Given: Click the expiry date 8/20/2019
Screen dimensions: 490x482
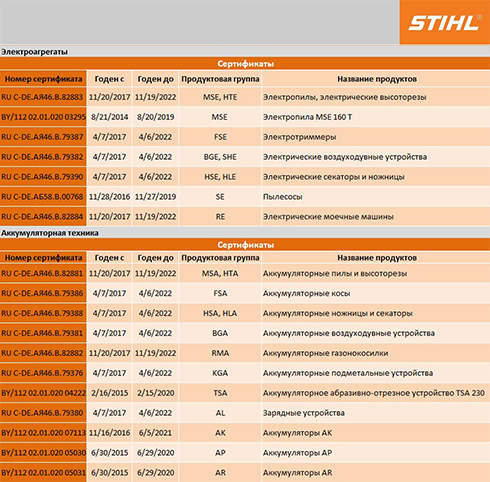Looking at the screenshot, I should click(155, 117).
